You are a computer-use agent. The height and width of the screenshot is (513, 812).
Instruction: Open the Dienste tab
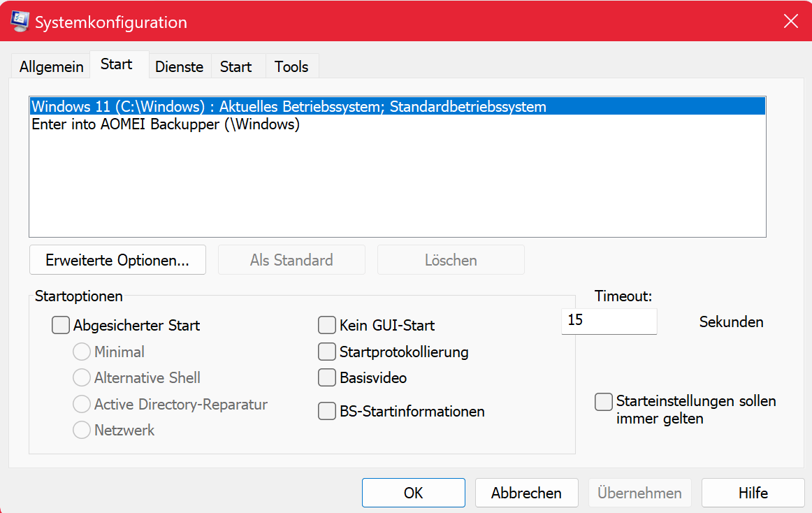coord(179,66)
